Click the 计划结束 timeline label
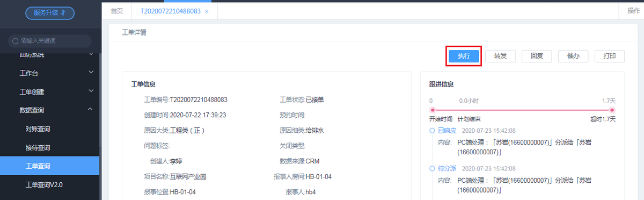 point(469,119)
